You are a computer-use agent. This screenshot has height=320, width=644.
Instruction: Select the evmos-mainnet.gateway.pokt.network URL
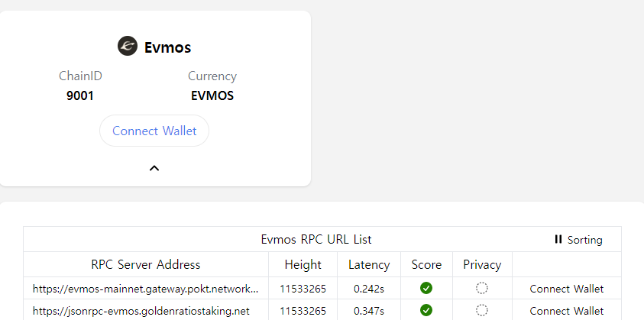tap(146, 289)
